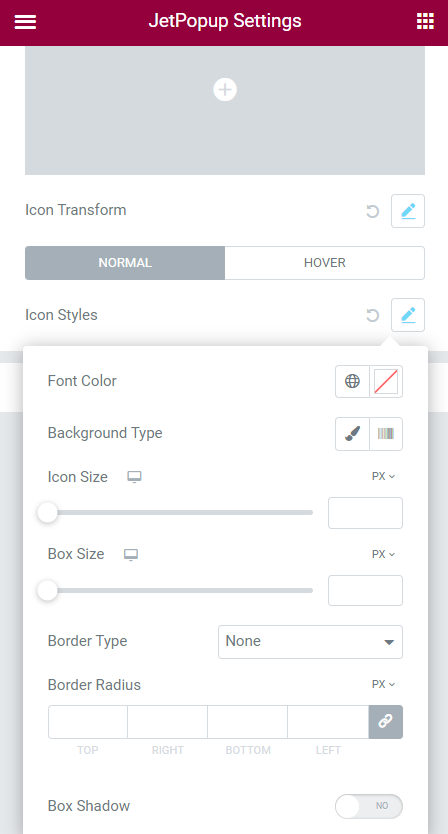Edit Icon Styles with pencil icon
This screenshot has width=448, height=834.
(408, 315)
